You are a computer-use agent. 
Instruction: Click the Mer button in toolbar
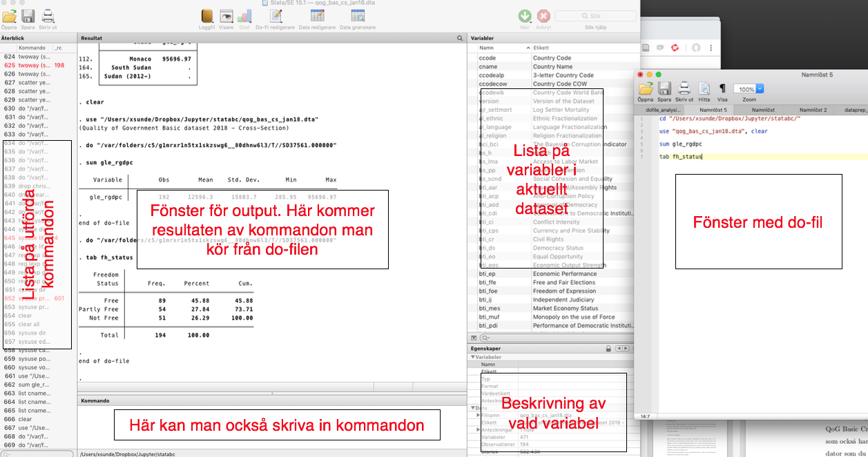[x=525, y=17]
